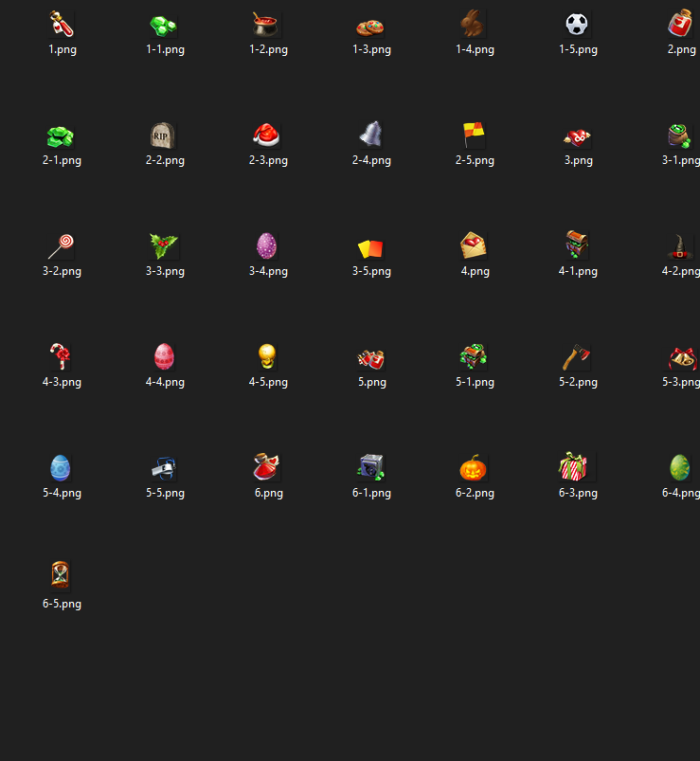The height and width of the screenshot is (761, 700).
Task: Click the filename label 2-3.png
Action: tap(268, 160)
